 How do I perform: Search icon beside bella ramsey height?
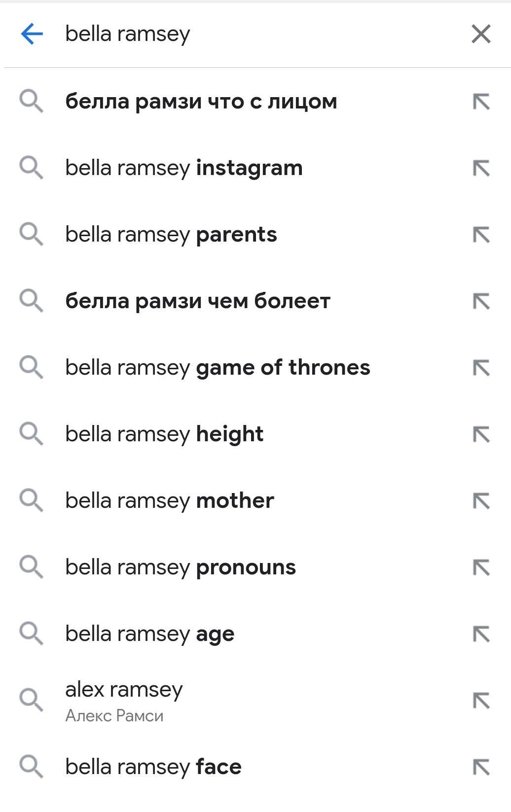(x=32, y=434)
